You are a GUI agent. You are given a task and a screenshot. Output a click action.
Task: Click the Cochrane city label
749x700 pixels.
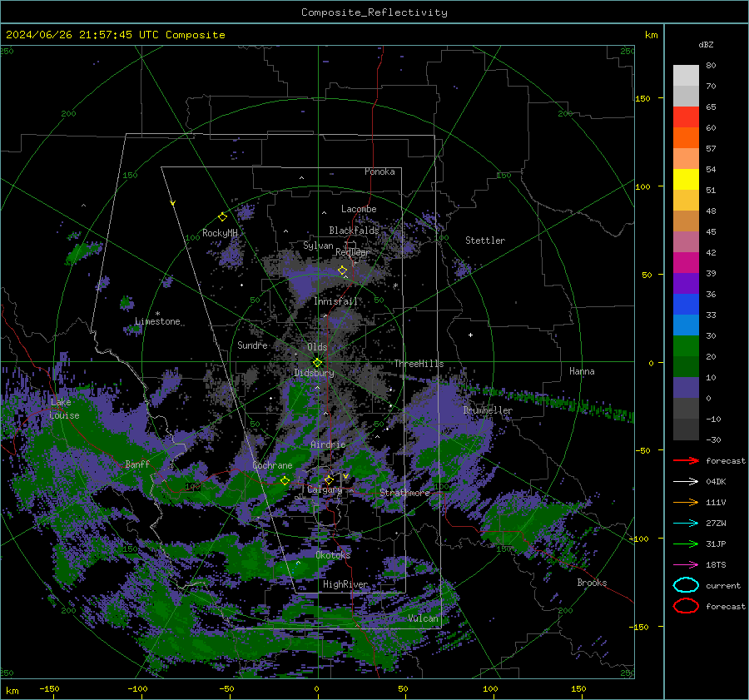click(x=272, y=465)
